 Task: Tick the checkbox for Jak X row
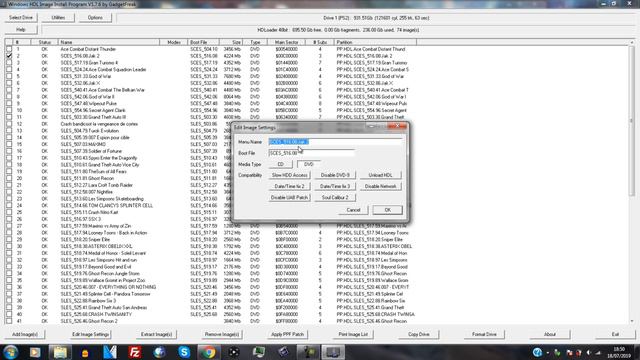point(9,83)
